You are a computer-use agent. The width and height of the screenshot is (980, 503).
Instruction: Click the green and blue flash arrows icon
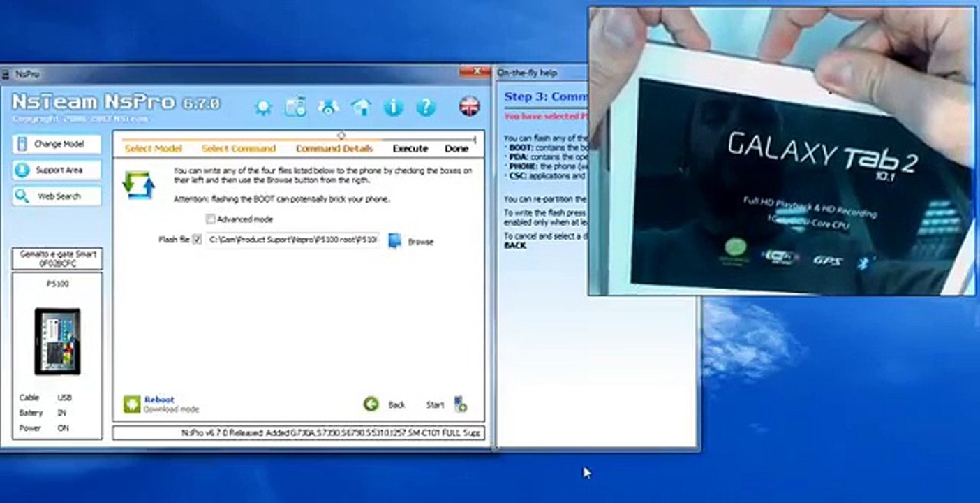pos(138,185)
